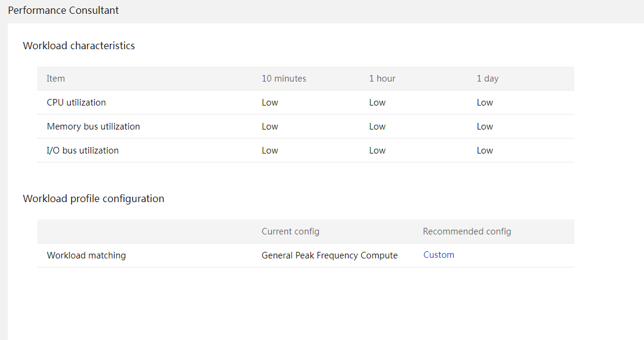The width and height of the screenshot is (644, 340).
Task: Click CPU utilization 1 day Low value
Action: click(484, 103)
